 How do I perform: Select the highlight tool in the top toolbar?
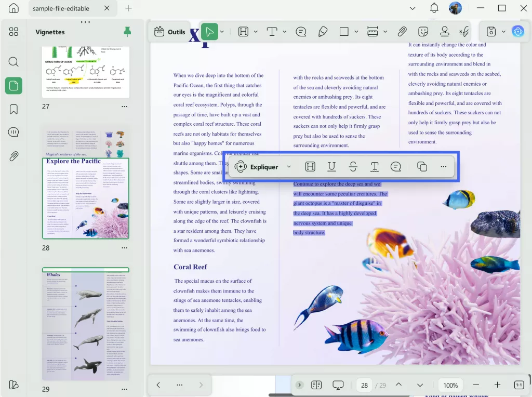(x=244, y=31)
